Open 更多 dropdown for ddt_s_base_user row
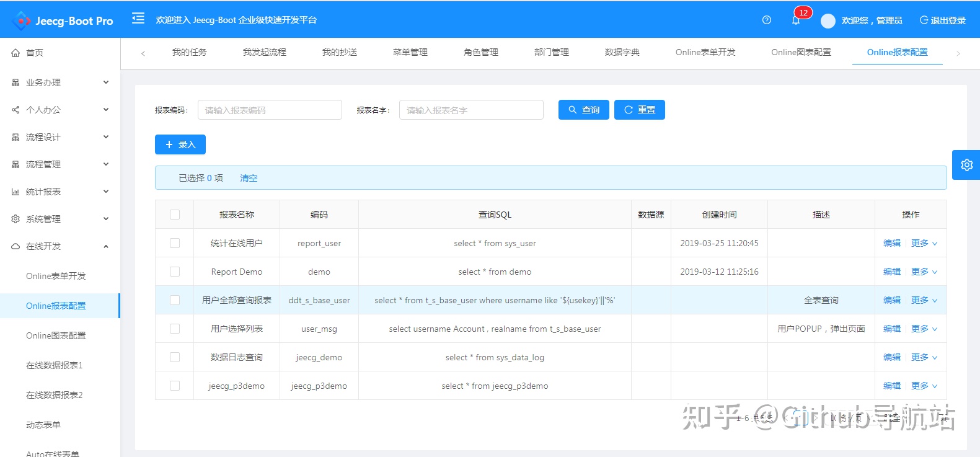This screenshot has width=980, height=457. 924,300
